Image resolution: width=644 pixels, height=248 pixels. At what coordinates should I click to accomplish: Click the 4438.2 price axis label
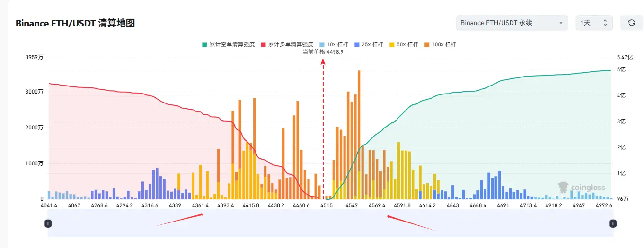click(x=276, y=205)
